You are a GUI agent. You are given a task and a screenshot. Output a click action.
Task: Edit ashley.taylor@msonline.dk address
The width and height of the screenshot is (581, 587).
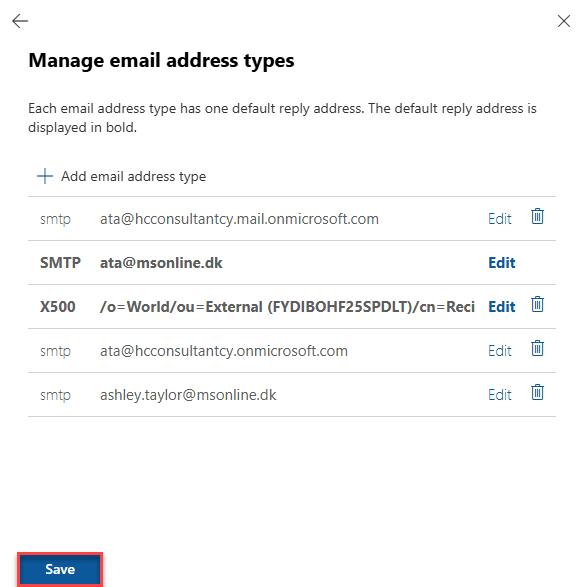499,395
